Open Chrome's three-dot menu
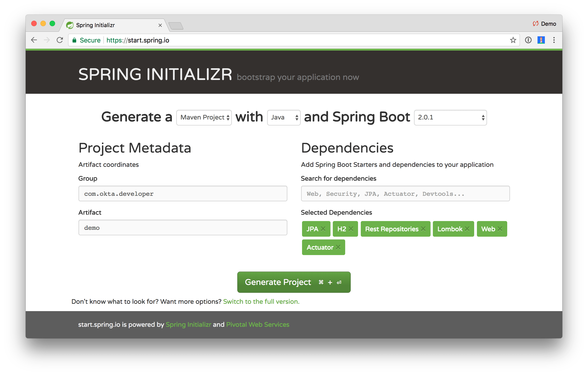 pyautogui.click(x=554, y=40)
